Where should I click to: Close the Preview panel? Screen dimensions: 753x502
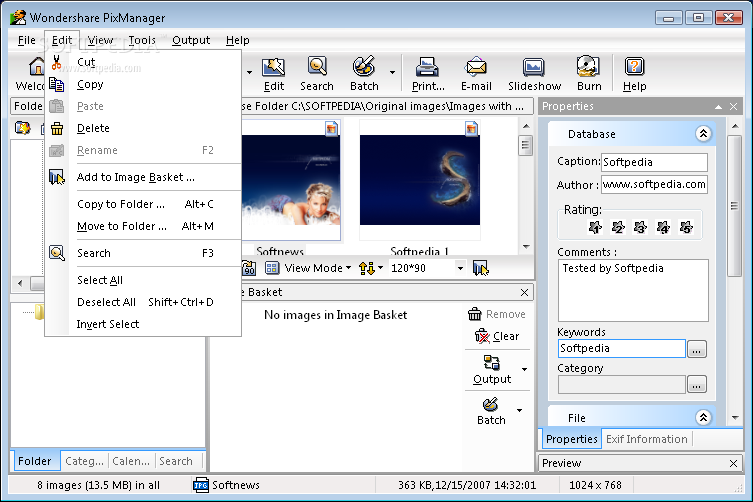click(733, 464)
